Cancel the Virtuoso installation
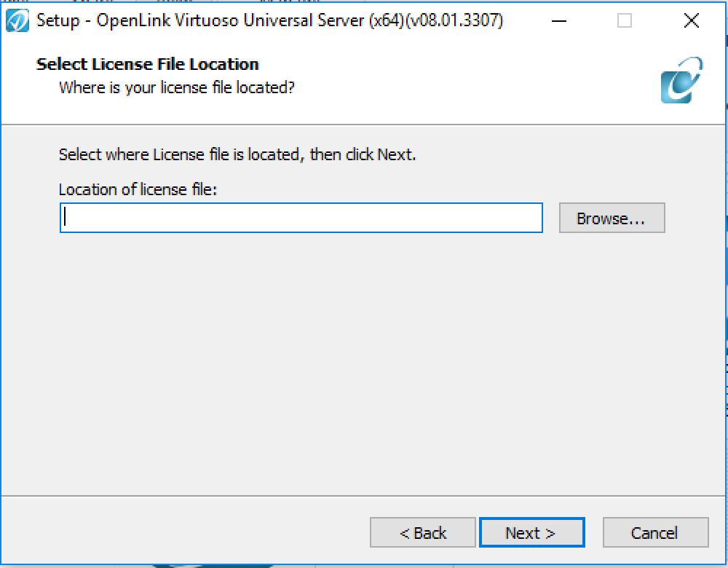 (x=656, y=533)
